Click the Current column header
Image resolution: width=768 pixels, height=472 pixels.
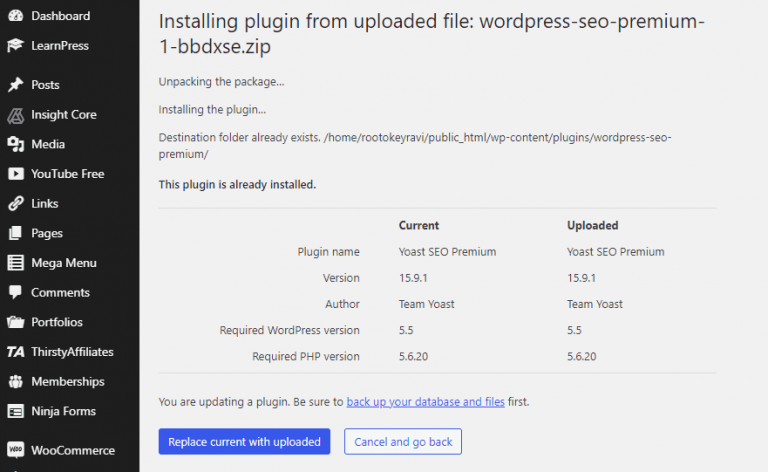point(419,225)
